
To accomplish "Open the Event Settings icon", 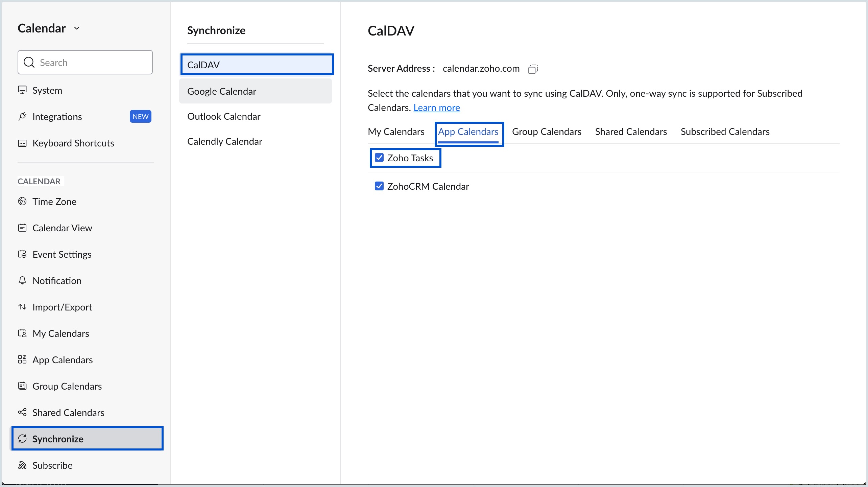I will click(22, 254).
